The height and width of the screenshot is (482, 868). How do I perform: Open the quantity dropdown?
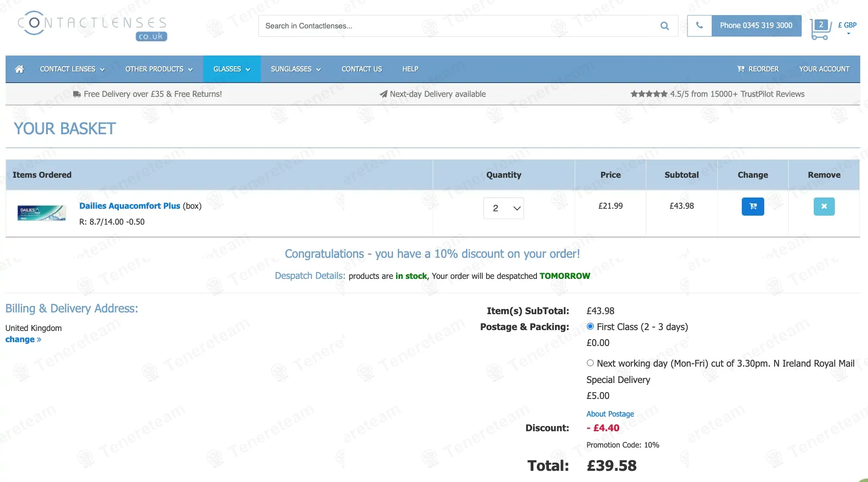pyautogui.click(x=503, y=208)
